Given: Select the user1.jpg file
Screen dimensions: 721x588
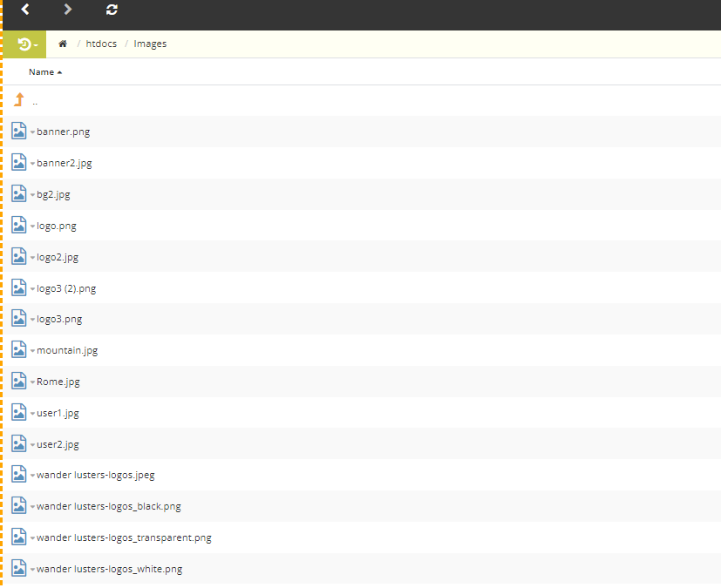Looking at the screenshot, I should (58, 414).
